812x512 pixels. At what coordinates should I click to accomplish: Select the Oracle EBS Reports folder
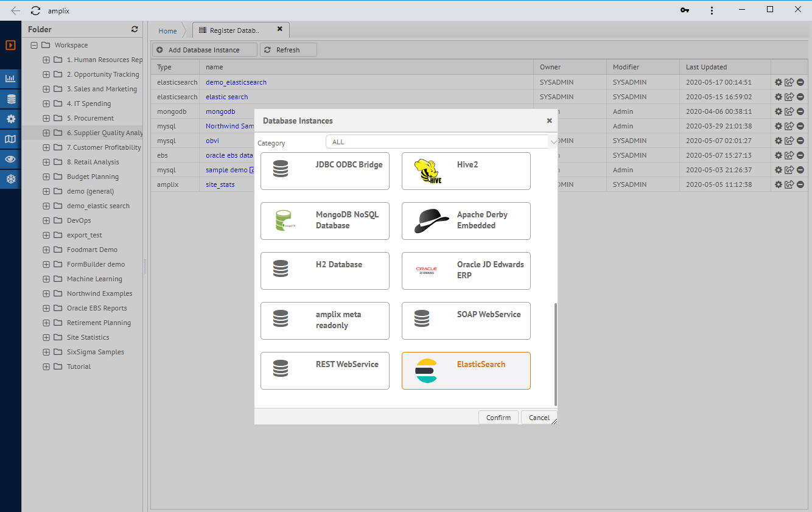[x=97, y=308]
